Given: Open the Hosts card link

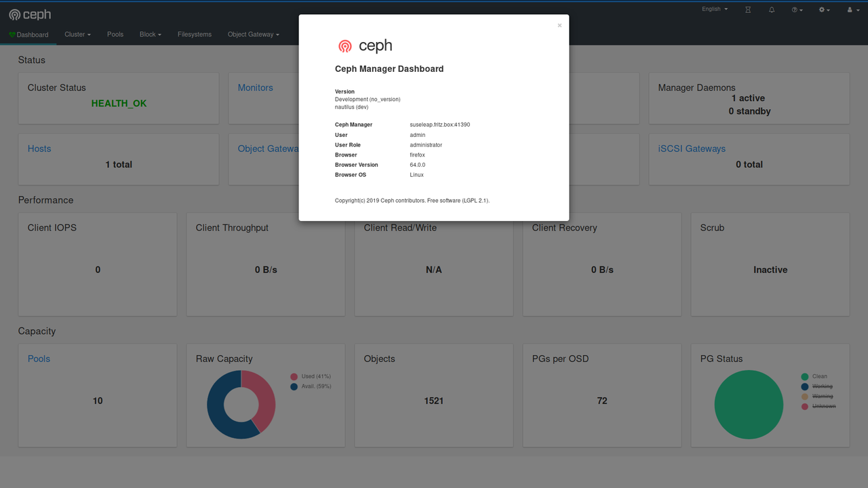Looking at the screenshot, I should point(39,148).
